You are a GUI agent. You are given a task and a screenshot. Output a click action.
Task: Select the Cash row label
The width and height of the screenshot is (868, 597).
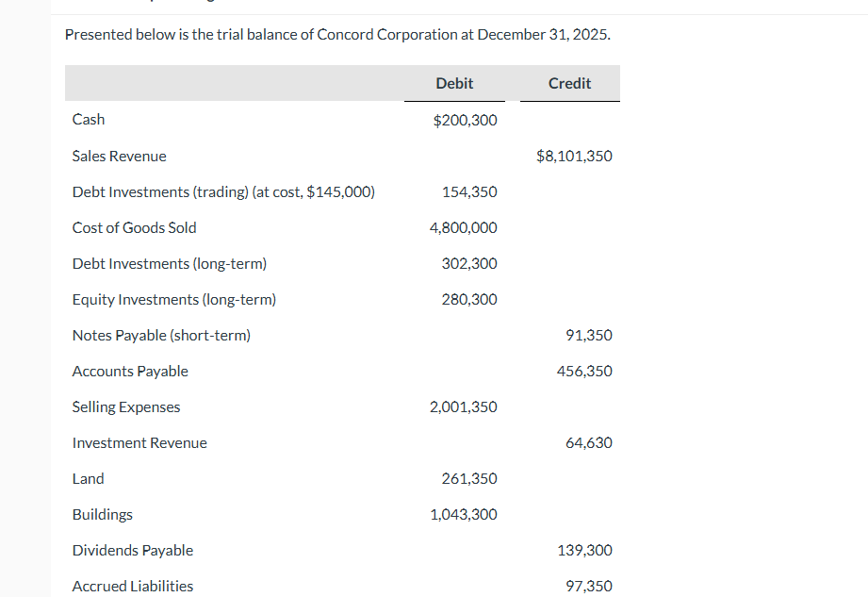pos(89,120)
